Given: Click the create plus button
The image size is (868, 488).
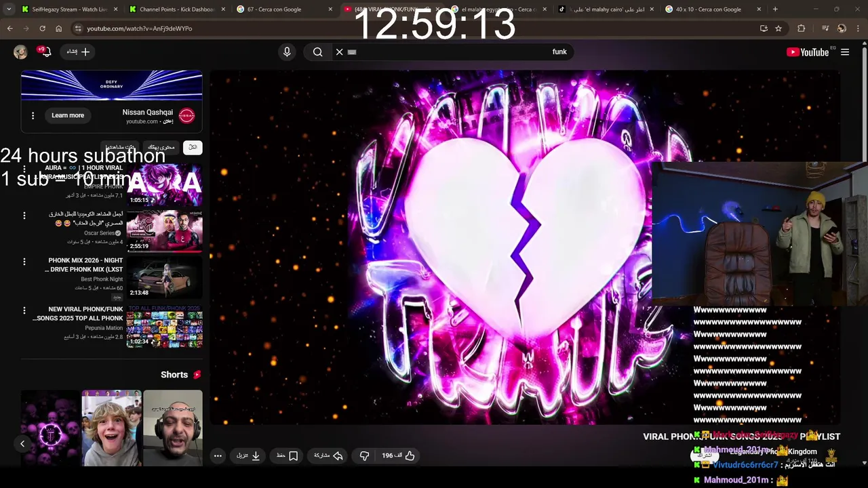Looking at the screenshot, I should click(78, 52).
